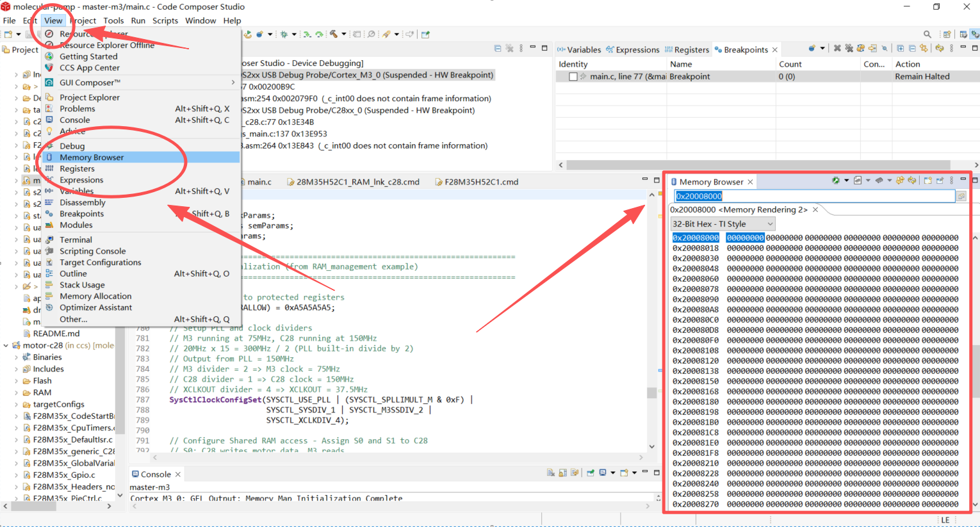Screen dimensions: 980x527
Task: Collapse all in Breakpoints view toolbar
Action: coord(912,49)
